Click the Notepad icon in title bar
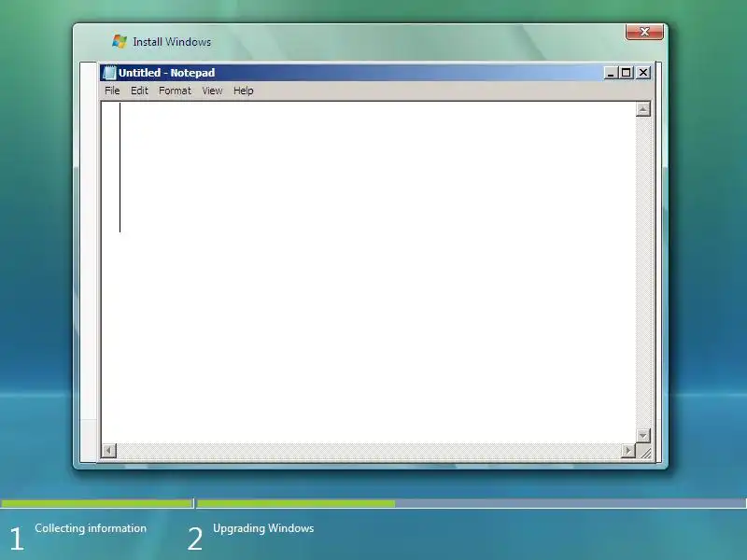 [x=109, y=73]
